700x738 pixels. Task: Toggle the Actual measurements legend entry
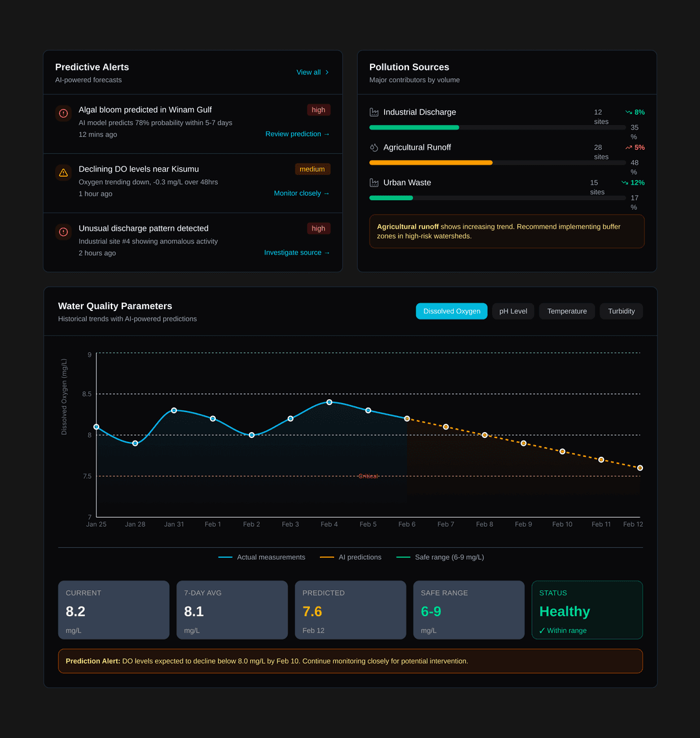(x=262, y=557)
